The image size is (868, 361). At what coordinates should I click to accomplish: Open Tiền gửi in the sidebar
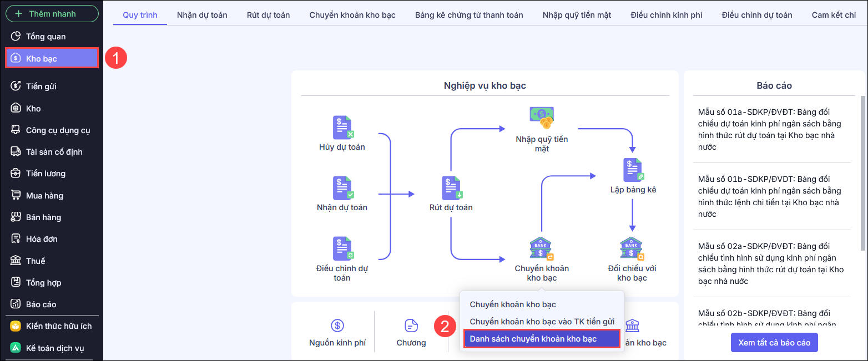41,86
